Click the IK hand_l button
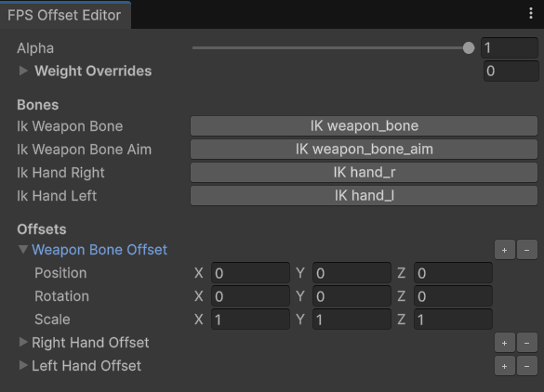544x392 pixels. [364, 195]
